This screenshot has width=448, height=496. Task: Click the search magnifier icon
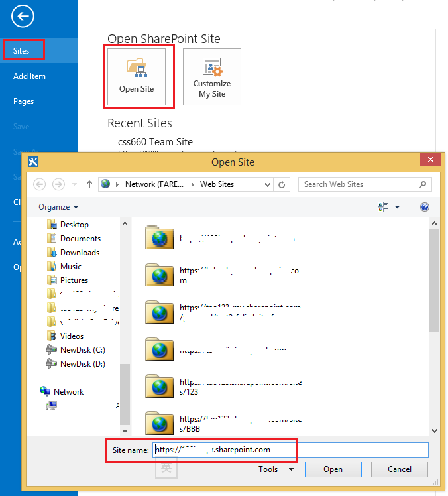pyautogui.click(x=422, y=184)
